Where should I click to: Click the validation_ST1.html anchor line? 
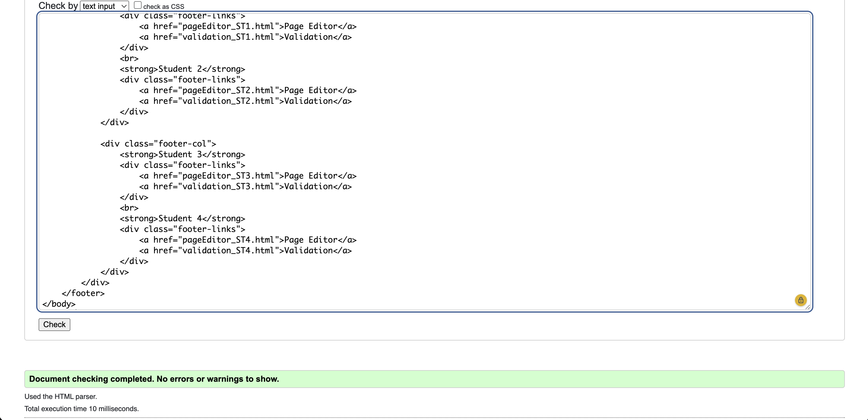(245, 37)
